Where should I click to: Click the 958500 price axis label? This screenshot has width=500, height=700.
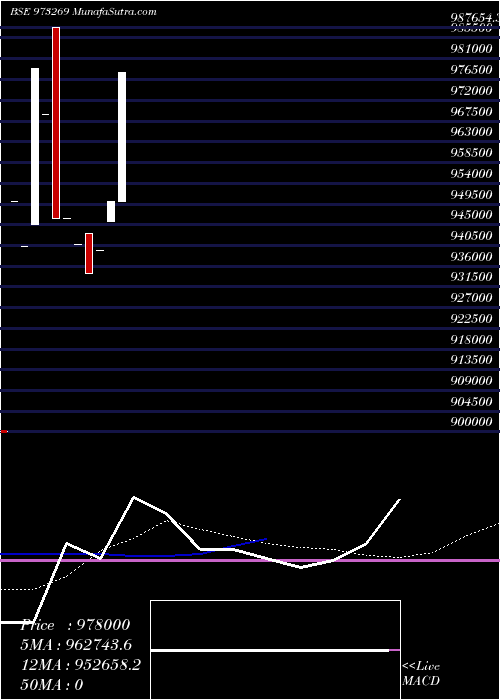(x=471, y=153)
